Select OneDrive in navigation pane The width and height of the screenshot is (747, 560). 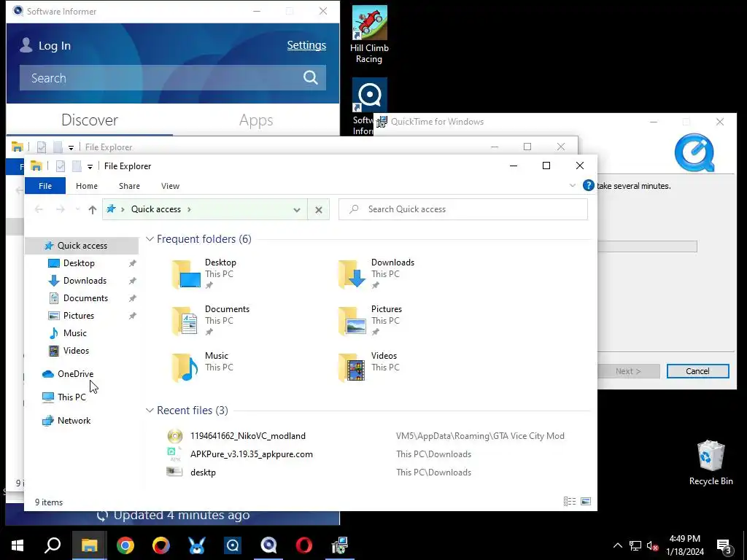pyautogui.click(x=75, y=374)
